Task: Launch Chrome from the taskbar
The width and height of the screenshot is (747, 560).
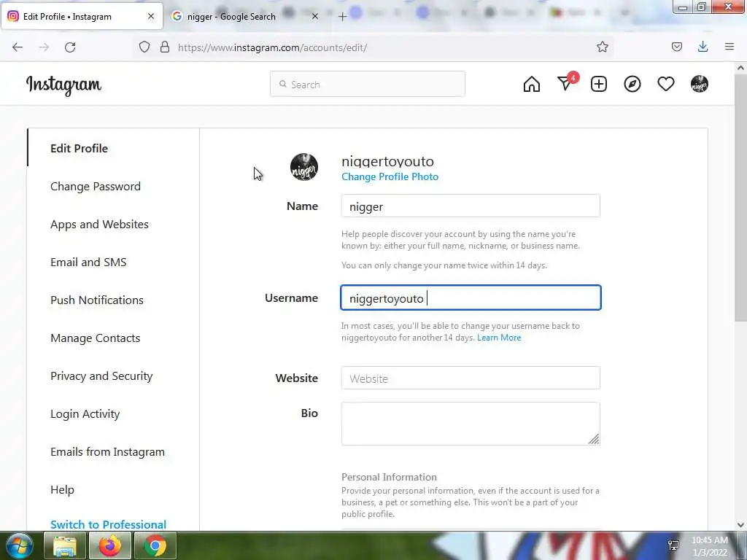Action: [x=155, y=545]
